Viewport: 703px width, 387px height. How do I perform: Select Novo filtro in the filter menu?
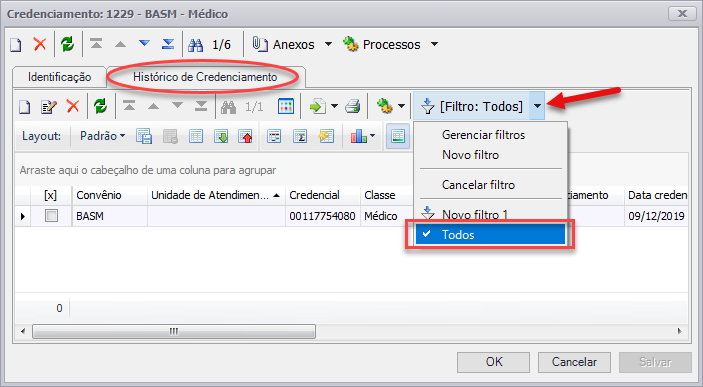pyautogui.click(x=470, y=155)
